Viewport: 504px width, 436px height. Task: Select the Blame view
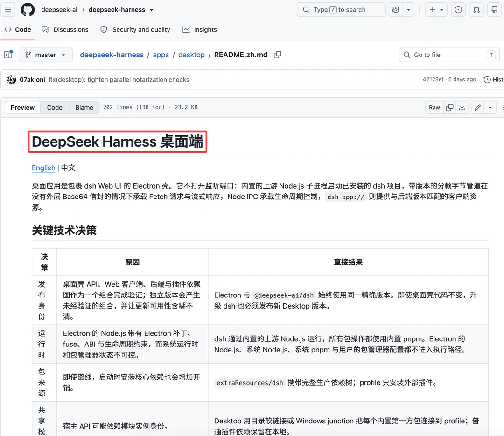click(84, 107)
